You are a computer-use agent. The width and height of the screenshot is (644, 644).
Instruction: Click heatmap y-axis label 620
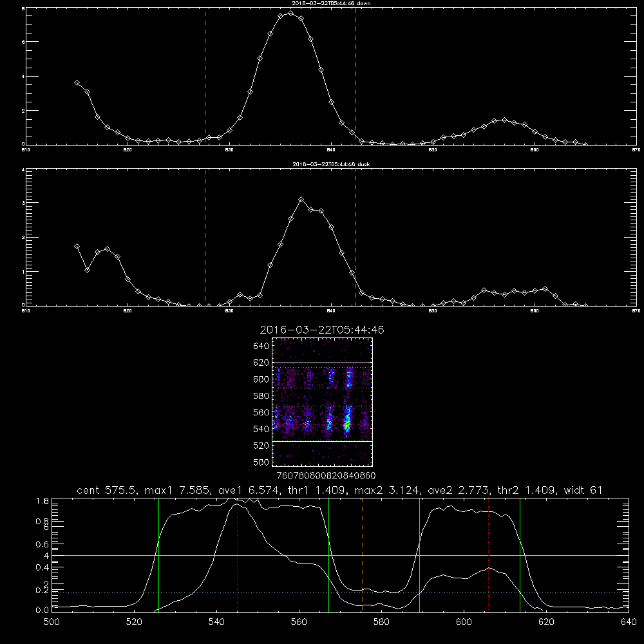[x=261, y=363]
